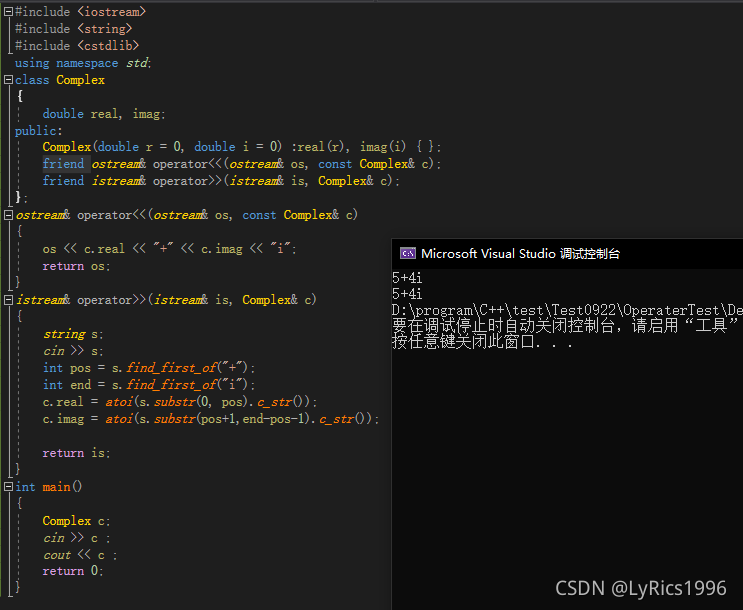This screenshot has height=610, width=743.
Task: Click the debug console window icon
Action: [408, 254]
